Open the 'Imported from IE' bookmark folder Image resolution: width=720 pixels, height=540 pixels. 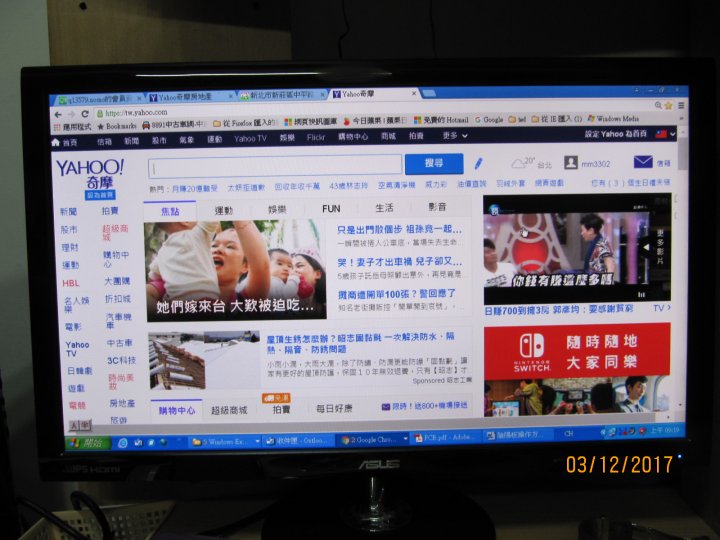click(x=557, y=119)
